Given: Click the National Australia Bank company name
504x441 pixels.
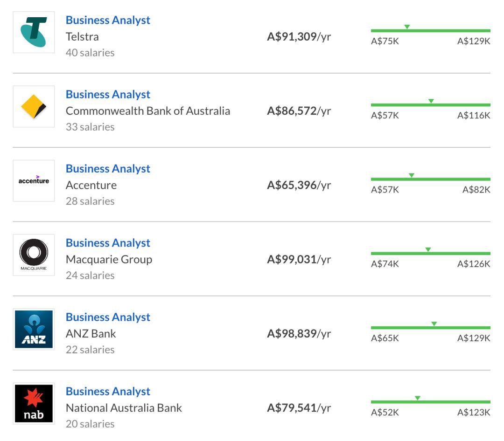Looking at the screenshot, I should click(124, 408).
